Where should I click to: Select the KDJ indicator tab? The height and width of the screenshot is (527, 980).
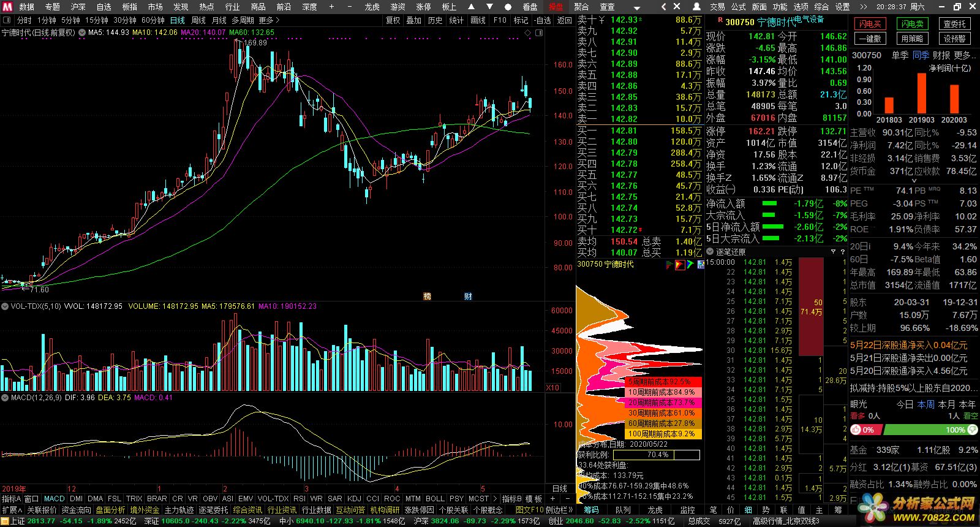tap(354, 499)
